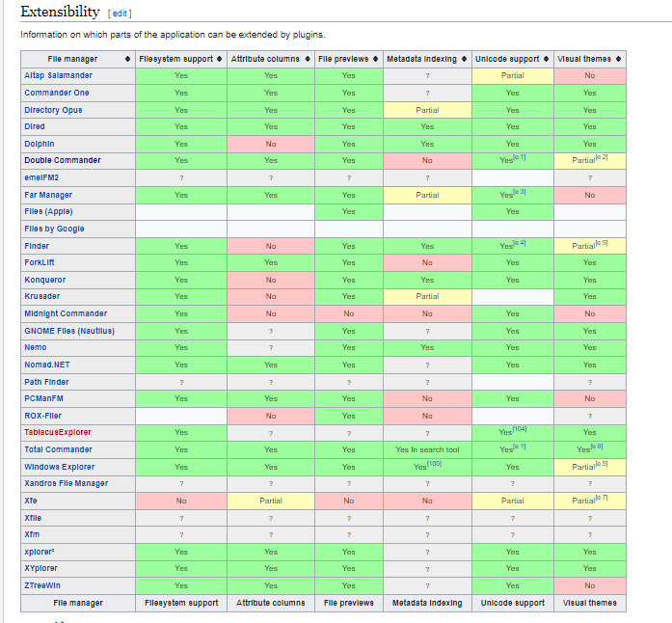672x623 pixels.
Task: Open the Xfile link
Action: coord(33,518)
